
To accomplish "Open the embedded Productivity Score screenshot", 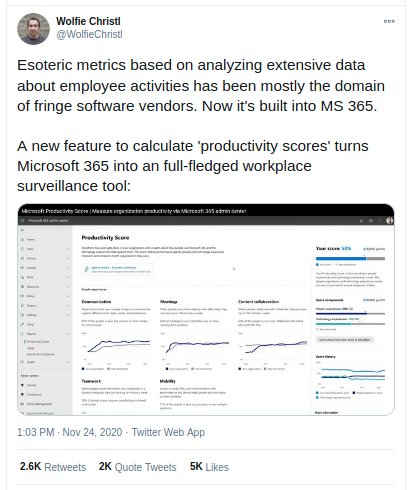I will click(206, 309).
